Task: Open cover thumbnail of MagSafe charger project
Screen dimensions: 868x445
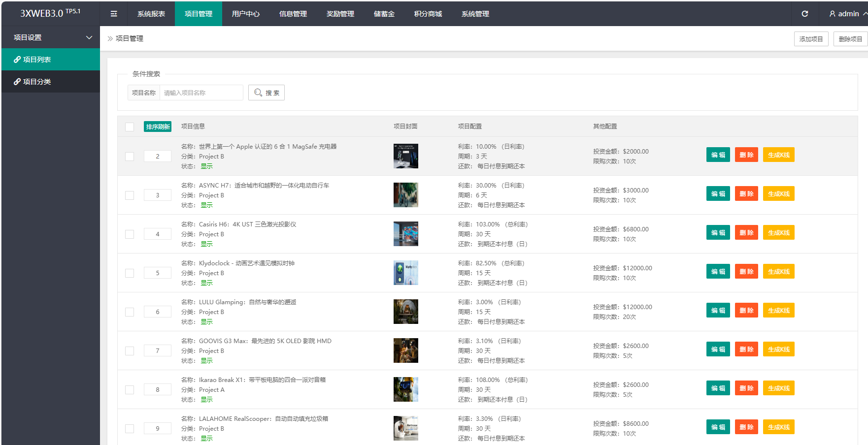Action: [x=405, y=156]
